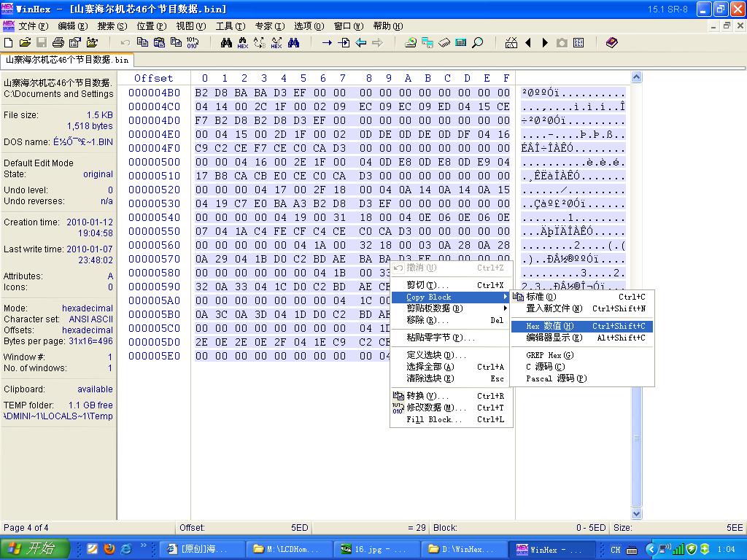
Task: Select 标准(O) in the Copy Block submenu
Action: (581, 297)
